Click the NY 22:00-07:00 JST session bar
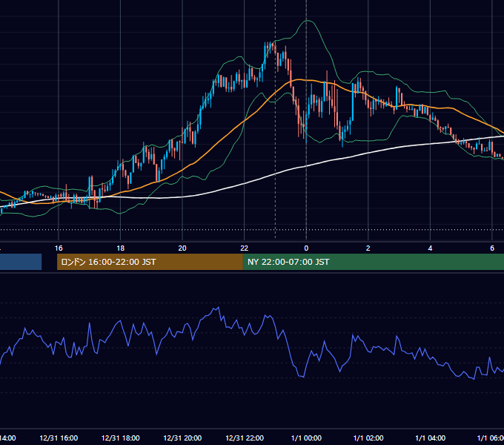Viewport: 504px width, 445px height. point(373,262)
